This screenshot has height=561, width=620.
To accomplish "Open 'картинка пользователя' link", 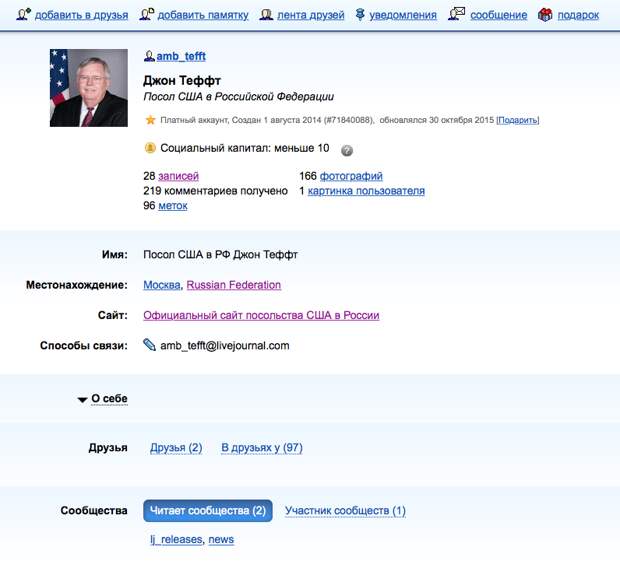I will pos(366,191).
